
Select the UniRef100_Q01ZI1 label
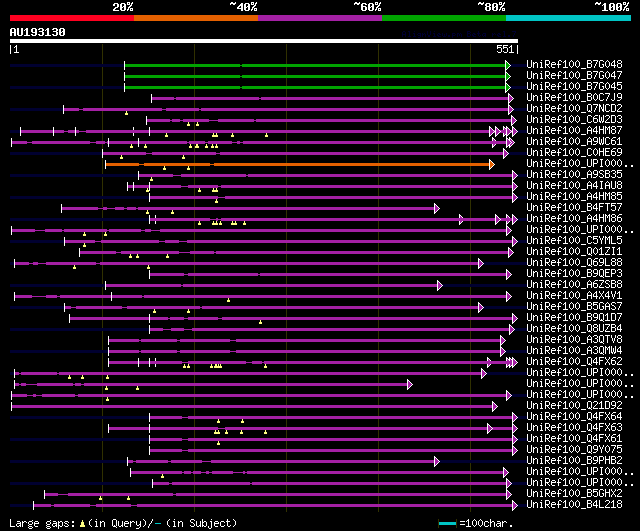[574, 252]
